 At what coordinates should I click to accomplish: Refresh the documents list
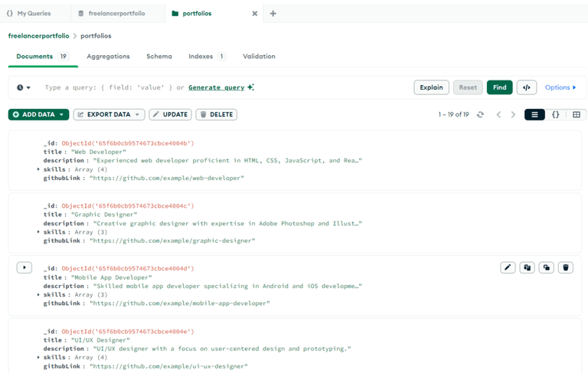480,115
